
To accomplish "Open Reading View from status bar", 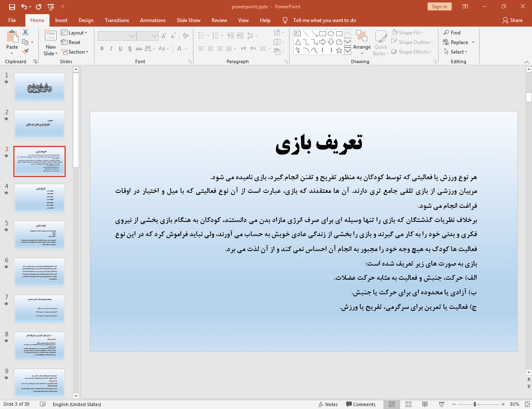I will click(425, 404).
